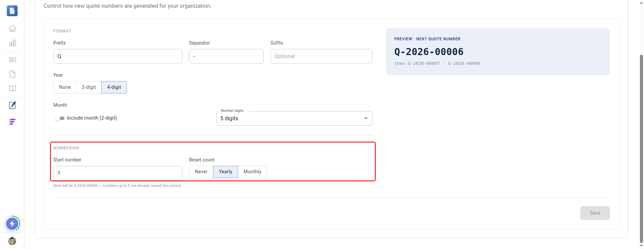644x249 pixels.
Task: Open the app logo at sidebar top
Action: tap(12, 11)
